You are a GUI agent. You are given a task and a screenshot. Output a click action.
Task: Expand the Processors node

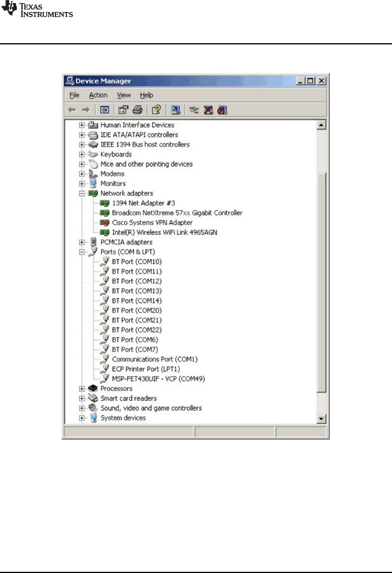82,388
